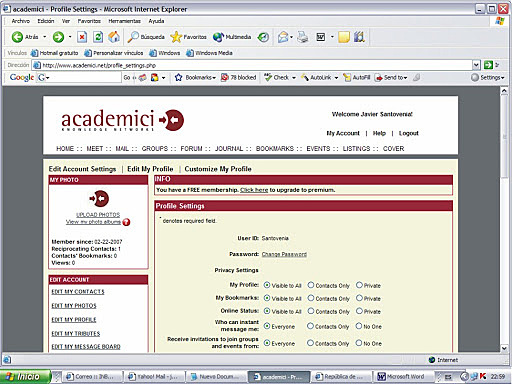Open the Ver menu
The width and height of the screenshot is (512, 384).
(66, 21)
